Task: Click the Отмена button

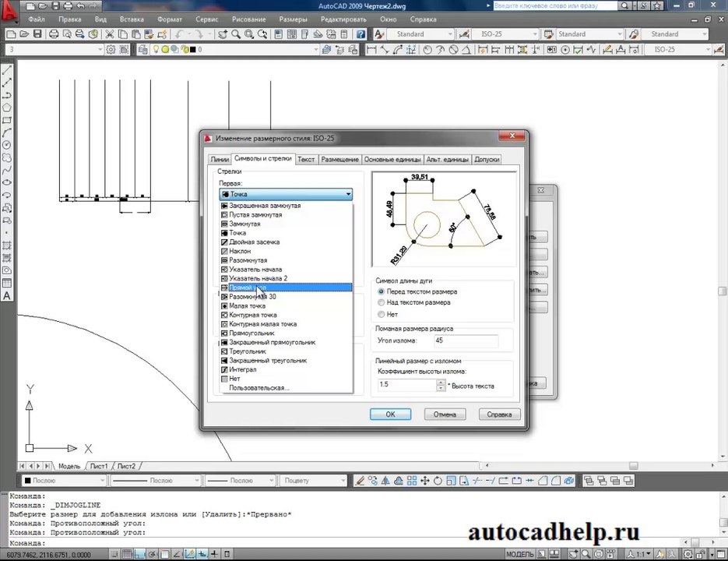Action: point(445,414)
